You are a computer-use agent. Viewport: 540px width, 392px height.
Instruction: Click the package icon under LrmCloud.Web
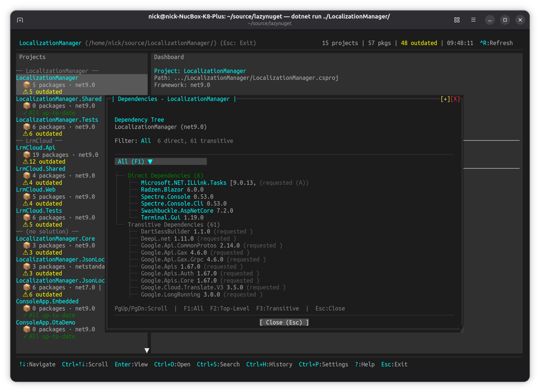tap(27, 197)
